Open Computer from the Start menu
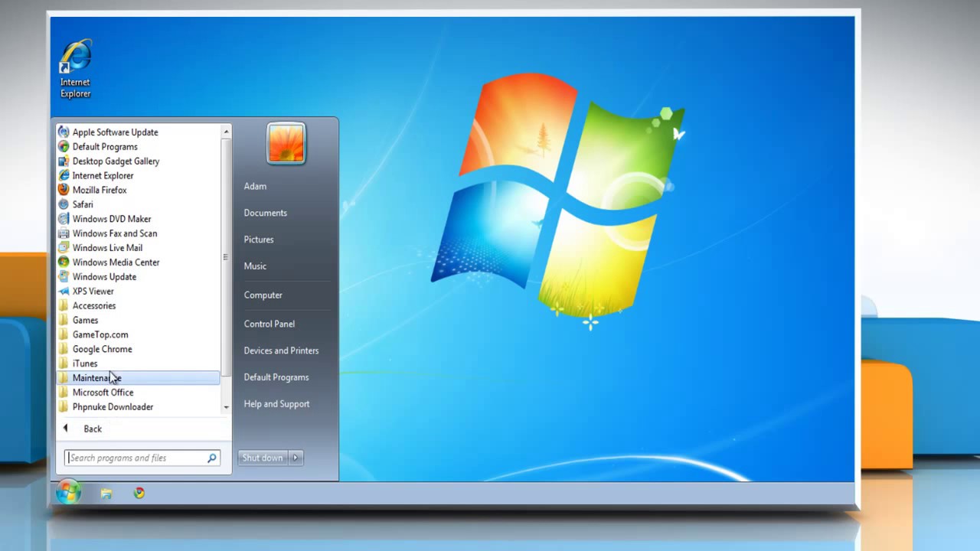 [263, 295]
